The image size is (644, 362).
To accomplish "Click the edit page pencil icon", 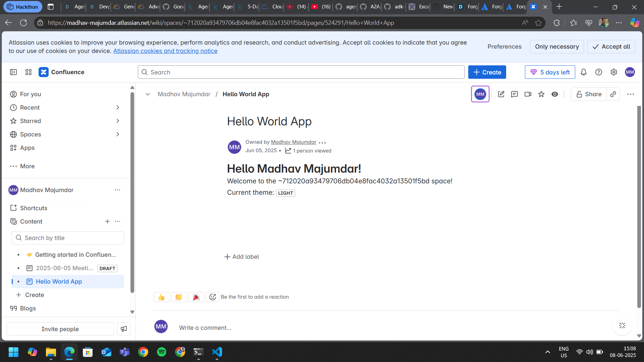I will (501, 94).
